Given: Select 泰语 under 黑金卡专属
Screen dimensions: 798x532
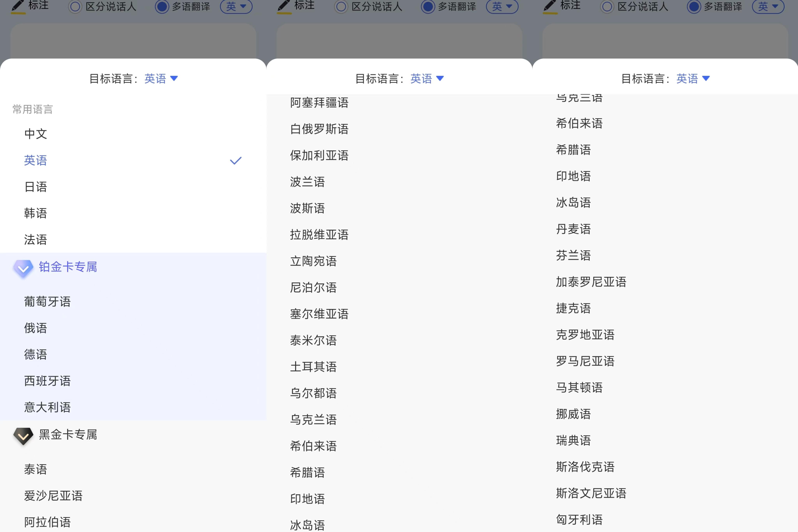Looking at the screenshot, I should coord(36,469).
